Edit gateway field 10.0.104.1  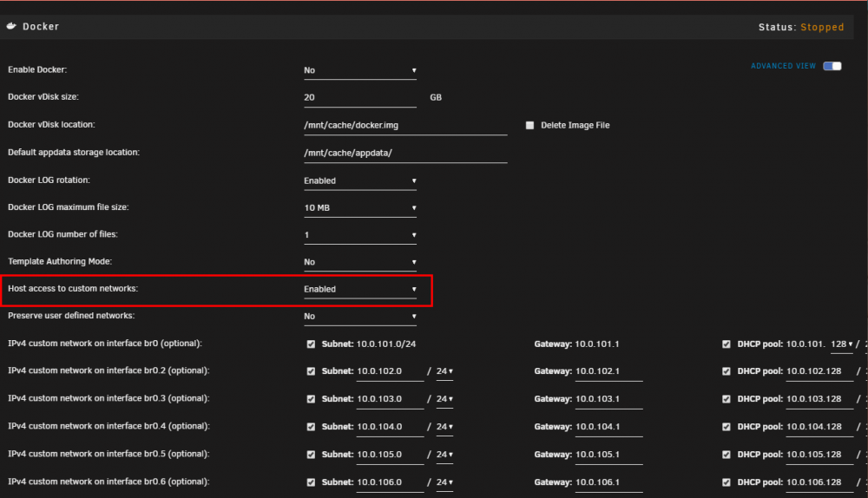[x=609, y=427]
